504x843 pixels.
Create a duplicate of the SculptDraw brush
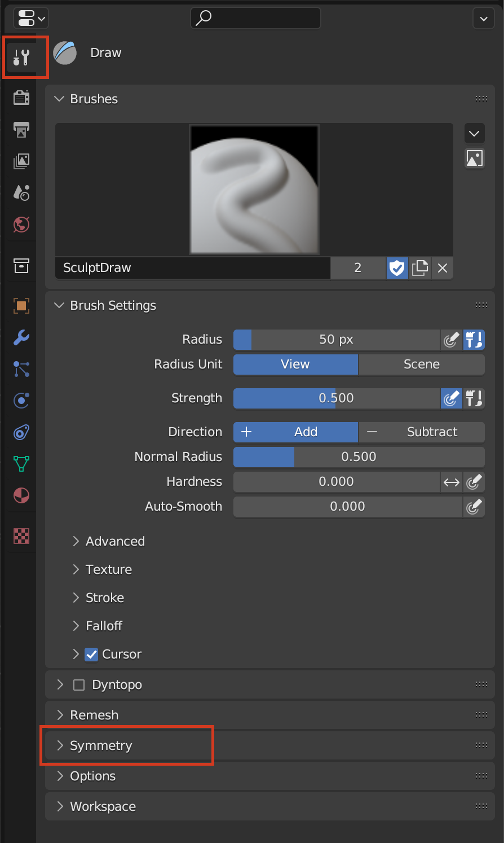419,268
